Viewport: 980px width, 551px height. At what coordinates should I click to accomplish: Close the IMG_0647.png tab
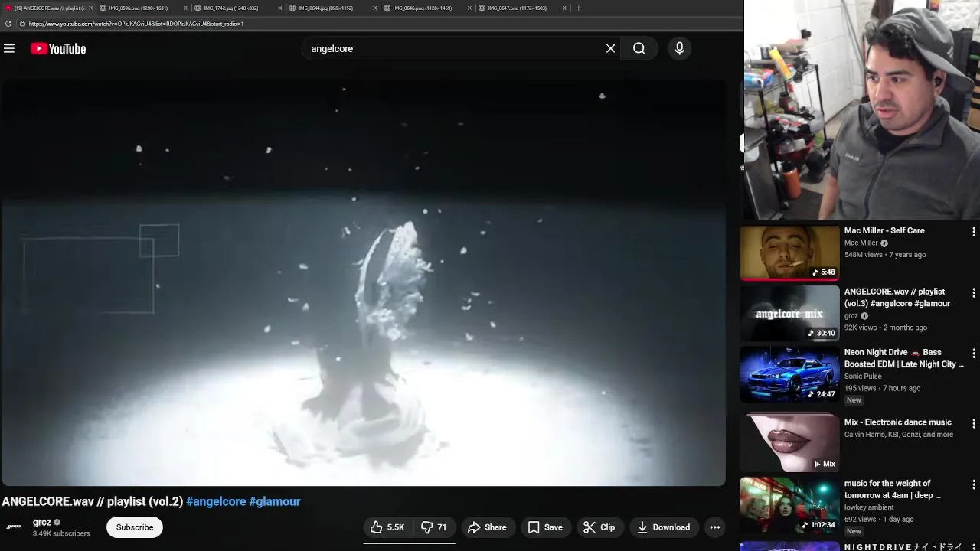pos(565,8)
